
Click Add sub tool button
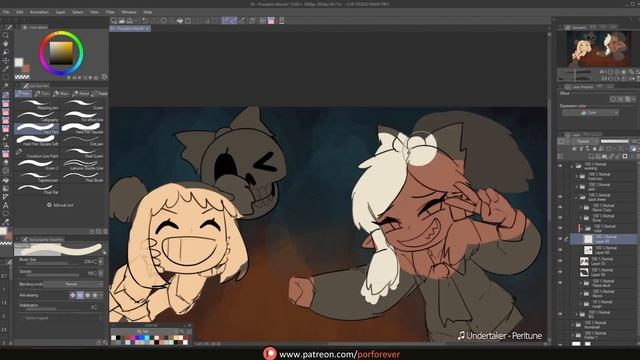click(x=60, y=205)
